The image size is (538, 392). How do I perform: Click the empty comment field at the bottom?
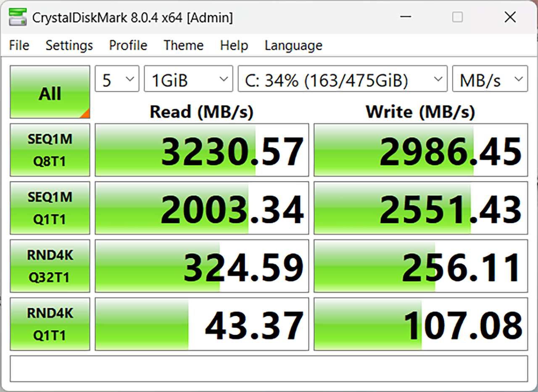pos(269,369)
